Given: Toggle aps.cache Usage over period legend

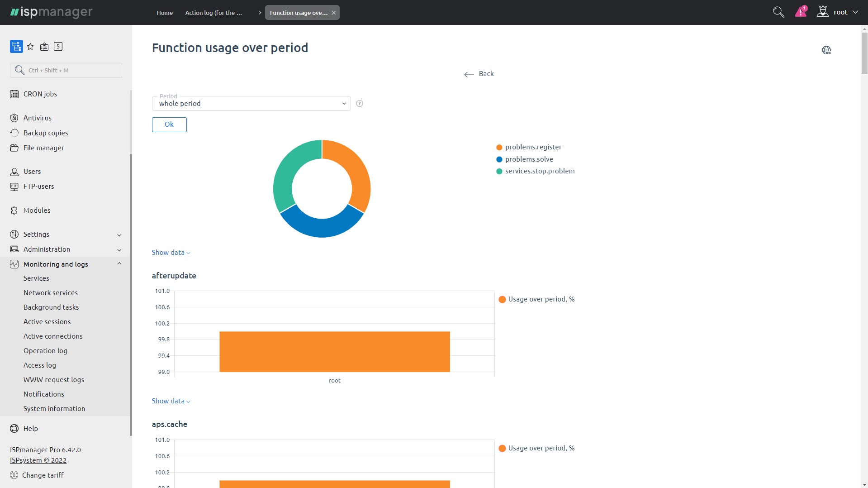Looking at the screenshot, I should coord(536,448).
